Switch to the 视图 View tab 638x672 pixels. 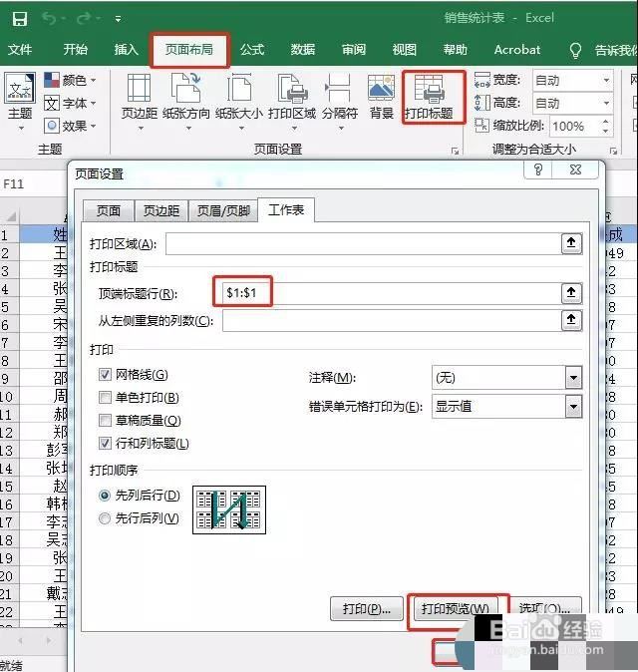click(404, 50)
